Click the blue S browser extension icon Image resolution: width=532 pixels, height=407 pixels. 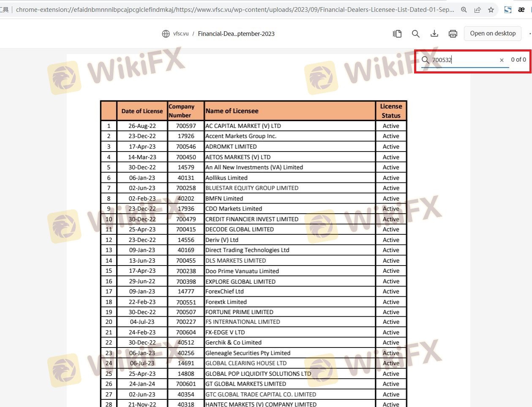[x=508, y=10]
